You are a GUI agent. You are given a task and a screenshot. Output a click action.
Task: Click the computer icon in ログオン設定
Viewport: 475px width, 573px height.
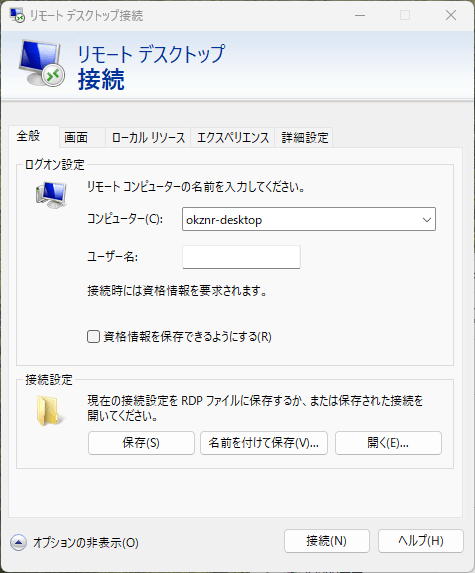coord(51,195)
